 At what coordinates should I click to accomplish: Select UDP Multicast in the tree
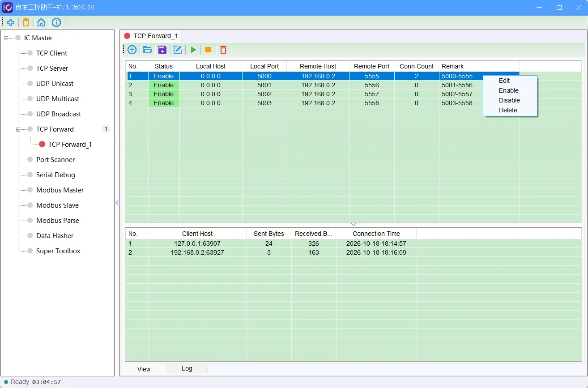[x=58, y=99]
